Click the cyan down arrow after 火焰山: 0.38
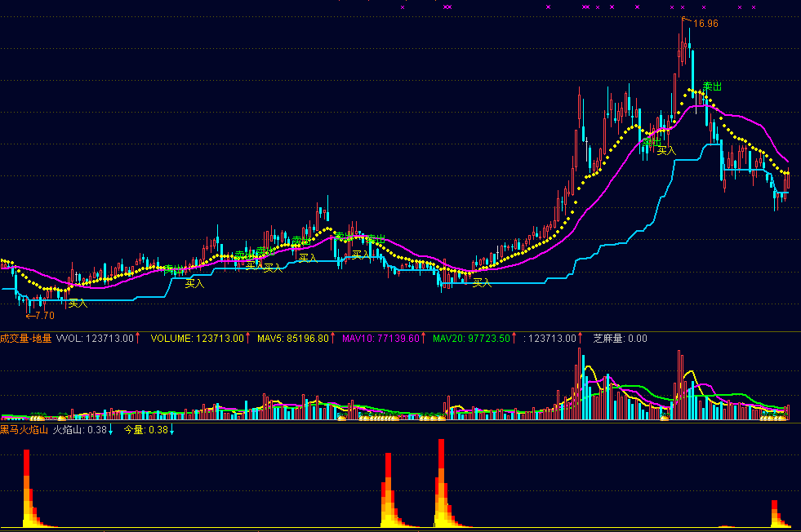 click(x=110, y=430)
